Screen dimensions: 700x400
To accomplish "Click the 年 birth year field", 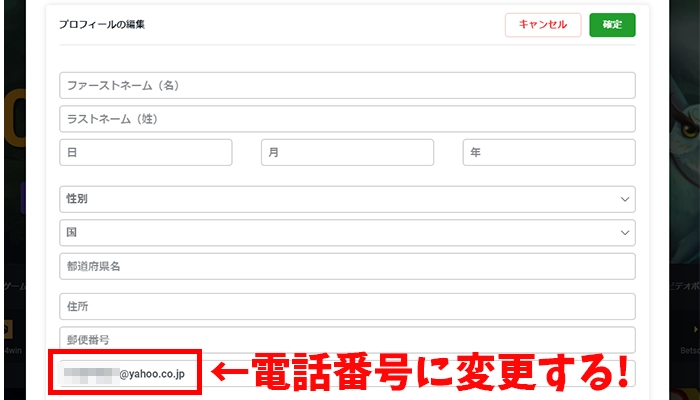I will 548,152.
